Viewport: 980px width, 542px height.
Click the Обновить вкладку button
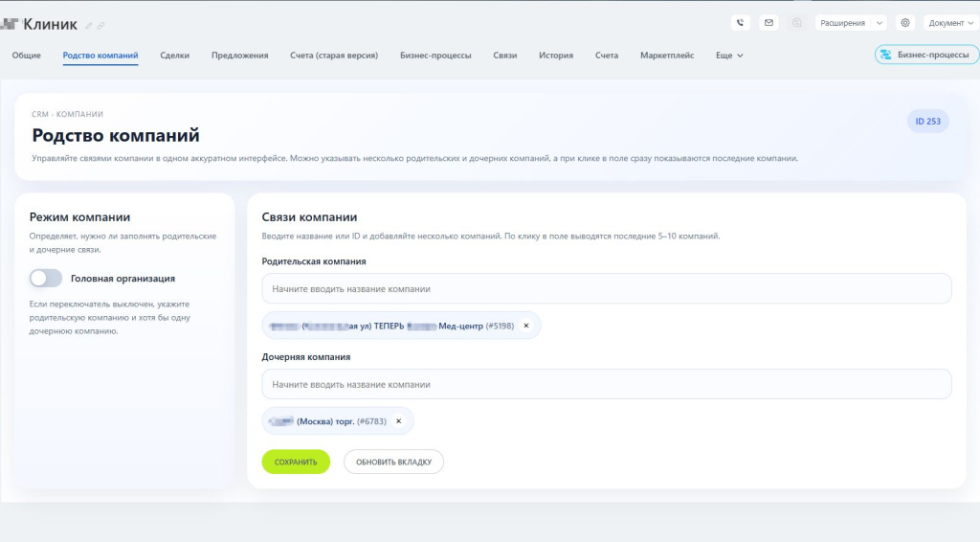pos(393,462)
